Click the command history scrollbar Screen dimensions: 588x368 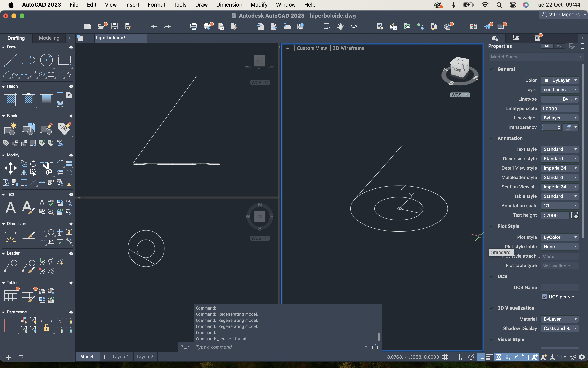pos(378,337)
